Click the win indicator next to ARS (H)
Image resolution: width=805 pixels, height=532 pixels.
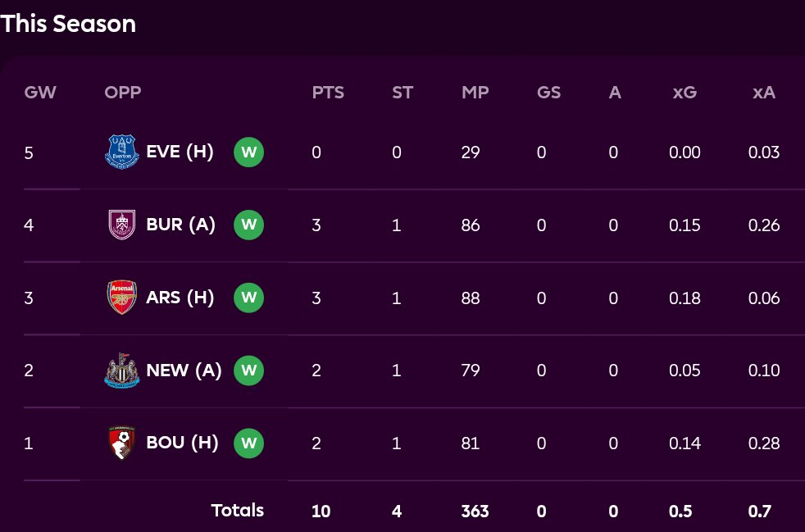click(249, 298)
